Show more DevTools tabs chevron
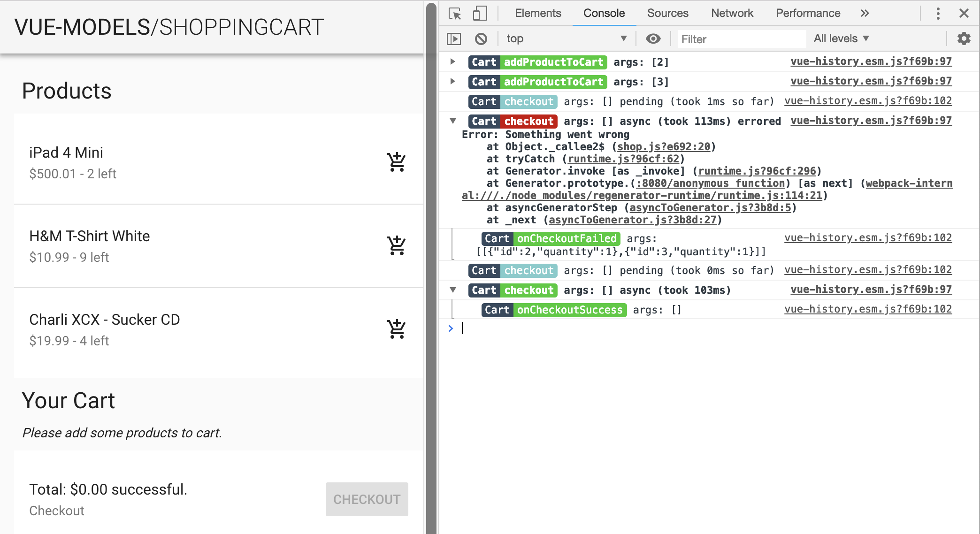Screen dimensions: 980x534 [865, 13]
